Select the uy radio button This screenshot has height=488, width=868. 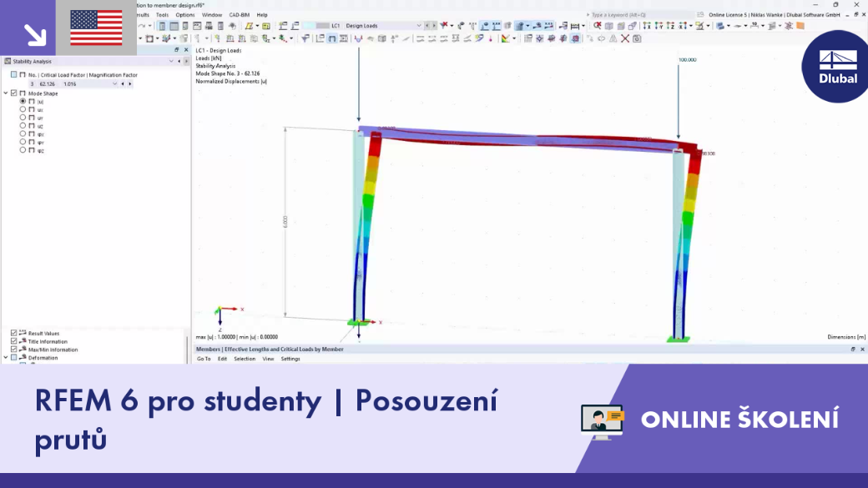point(23,118)
